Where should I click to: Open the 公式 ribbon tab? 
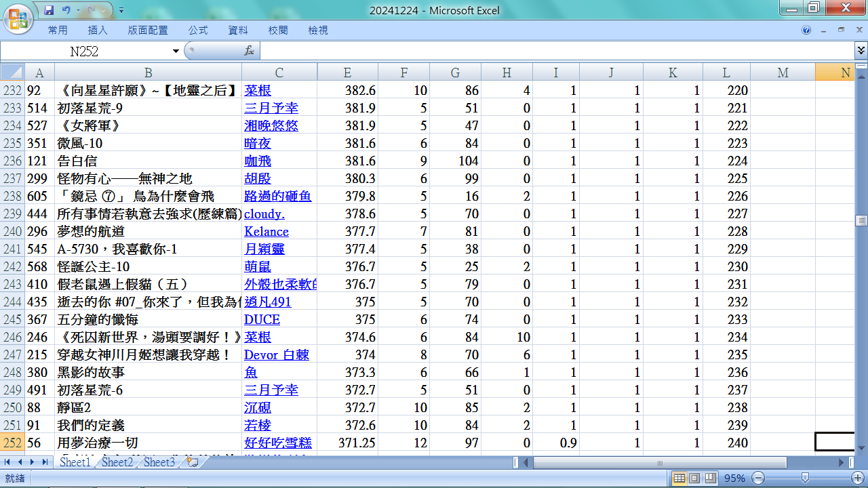pos(198,30)
